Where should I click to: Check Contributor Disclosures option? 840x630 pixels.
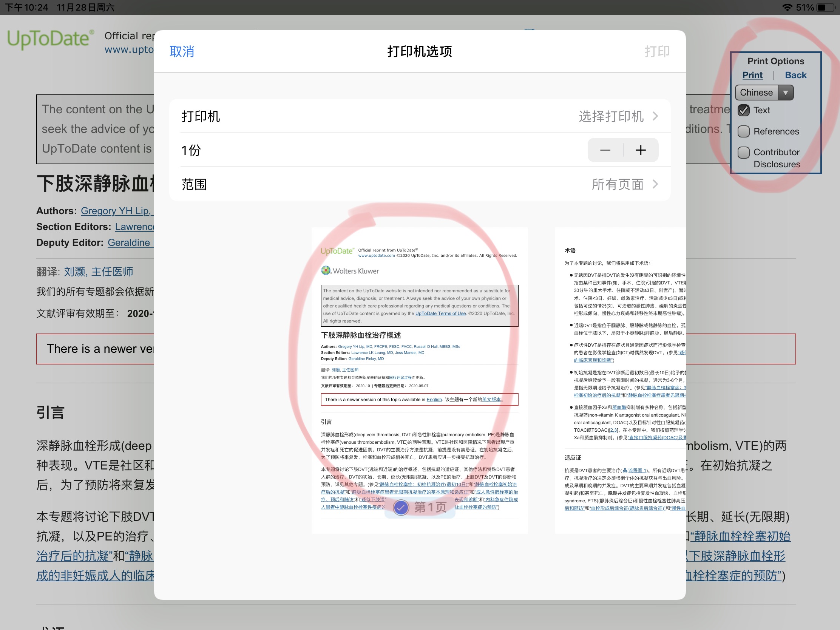744,152
